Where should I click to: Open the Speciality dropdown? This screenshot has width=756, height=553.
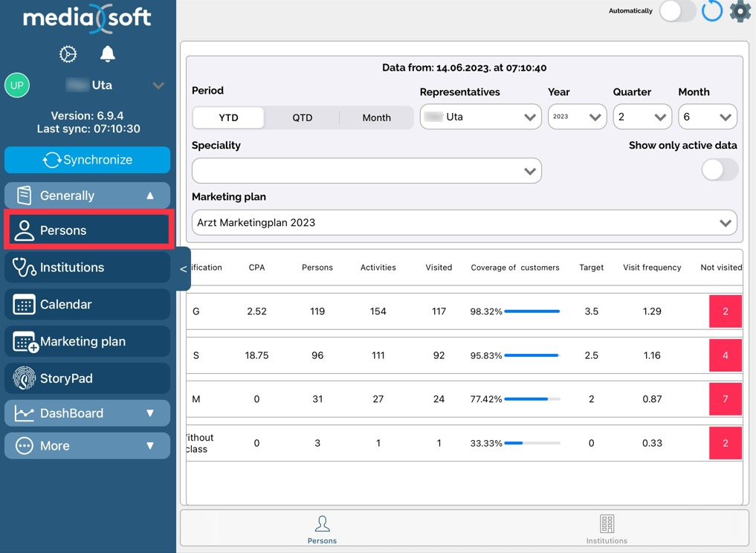366,171
